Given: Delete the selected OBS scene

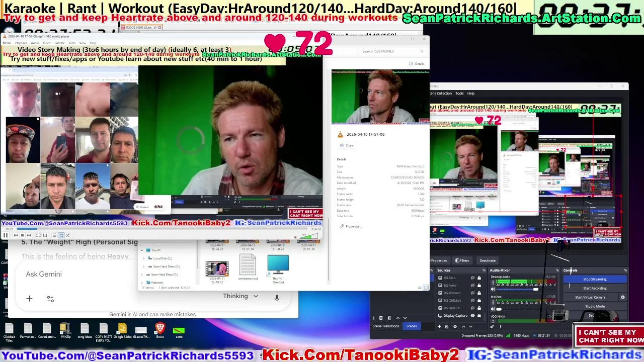Looking at the screenshot, I should 381,318.
